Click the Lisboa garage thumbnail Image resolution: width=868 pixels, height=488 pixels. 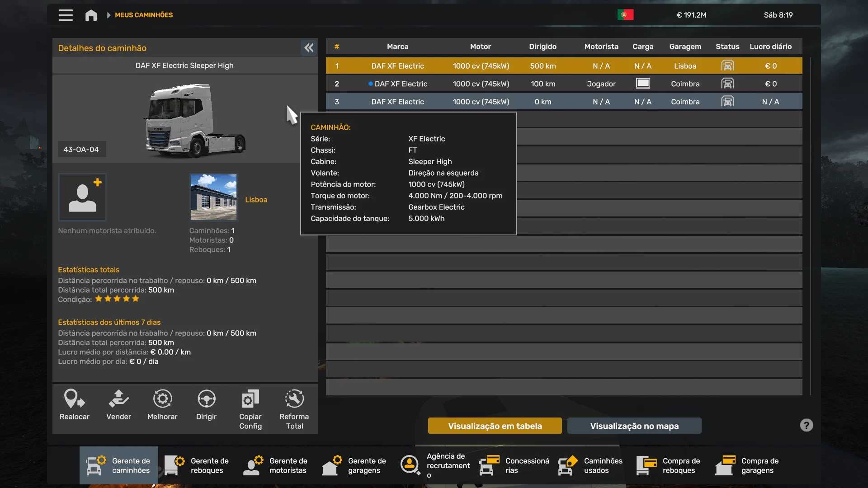click(x=213, y=197)
